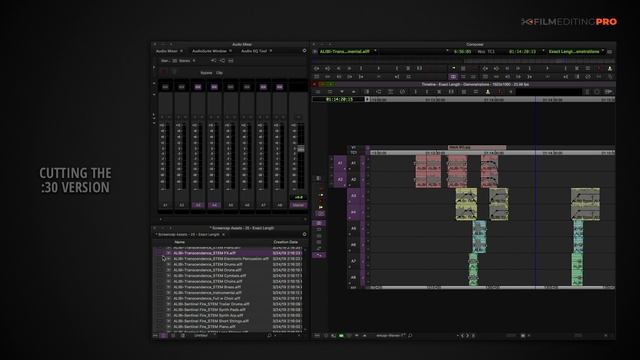Toggle record track A3 selector in timeline
This screenshot has height=360, width=640.
(x=353, y=196)
